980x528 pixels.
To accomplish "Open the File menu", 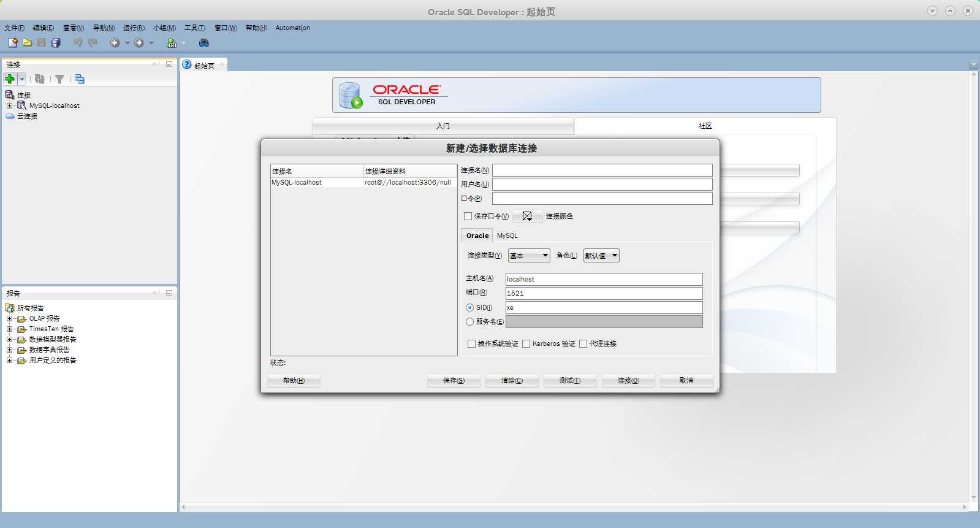I will pos(14,28).
